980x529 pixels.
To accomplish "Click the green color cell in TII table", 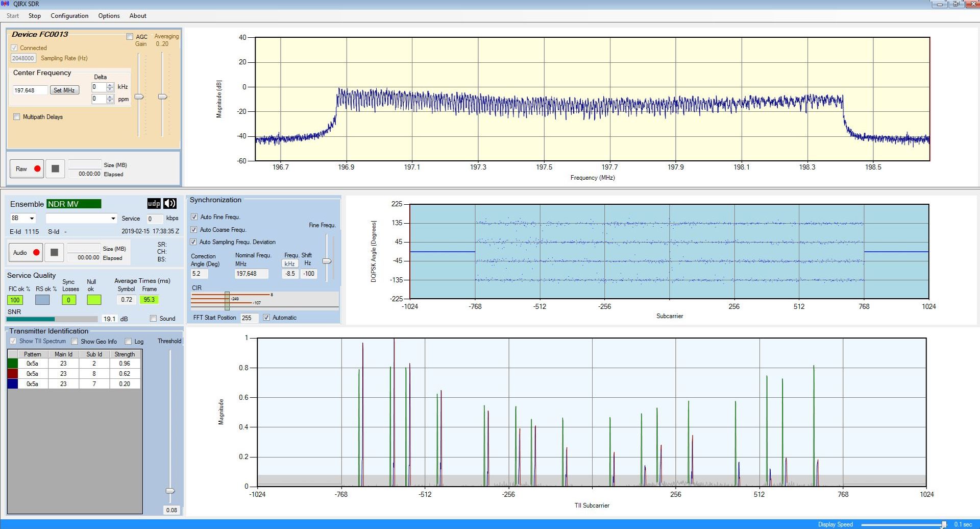I will click(13, 364).
